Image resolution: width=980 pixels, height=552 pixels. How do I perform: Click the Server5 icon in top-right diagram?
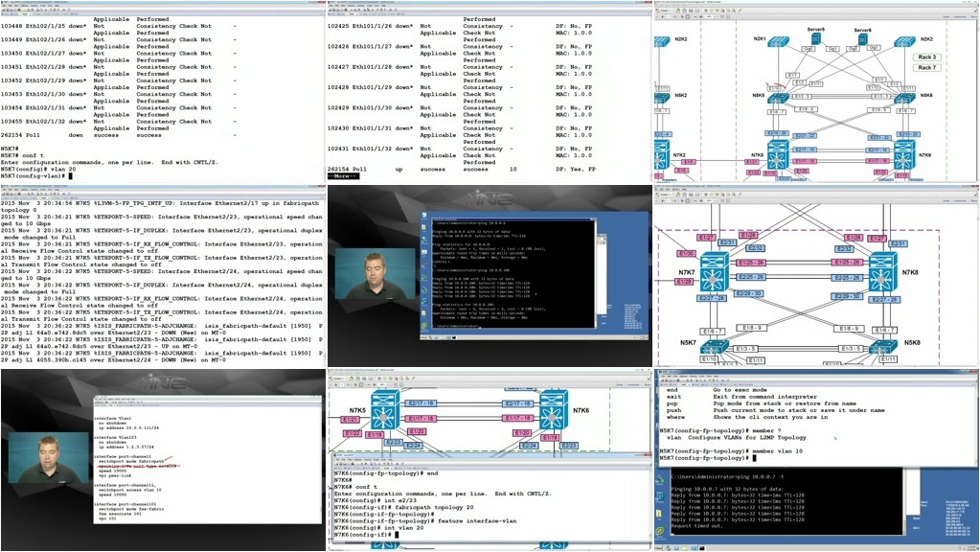(815, 38)
